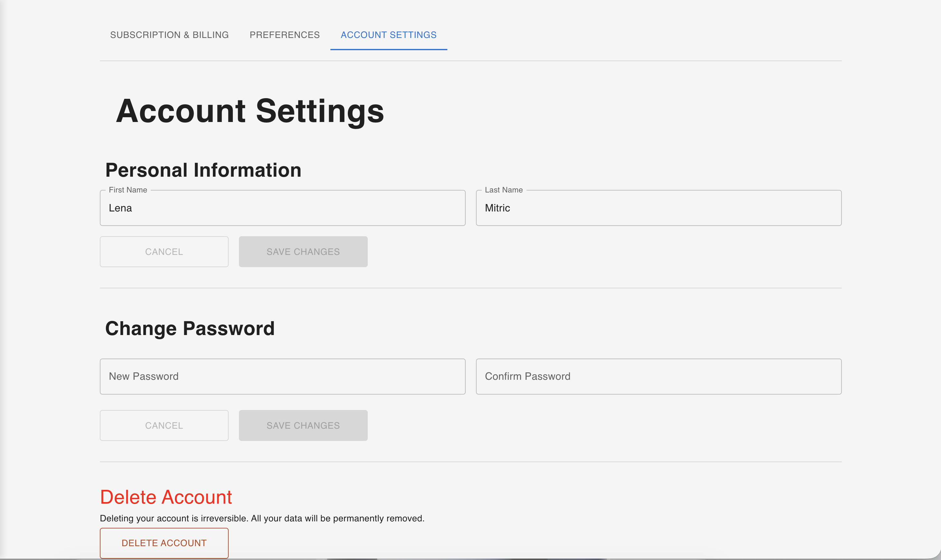Click the Personal Information section heading
941x560 pixels.
point(203,170)
